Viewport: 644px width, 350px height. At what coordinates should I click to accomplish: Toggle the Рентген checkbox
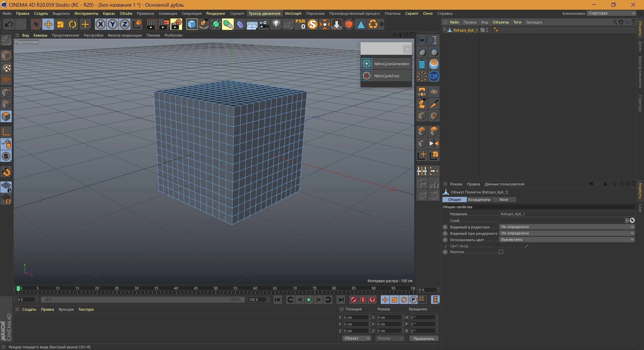(x=501, y=252)
